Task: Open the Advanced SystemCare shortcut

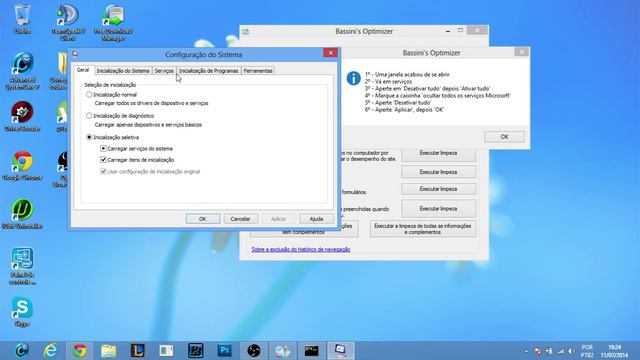Action: point(22,71)
